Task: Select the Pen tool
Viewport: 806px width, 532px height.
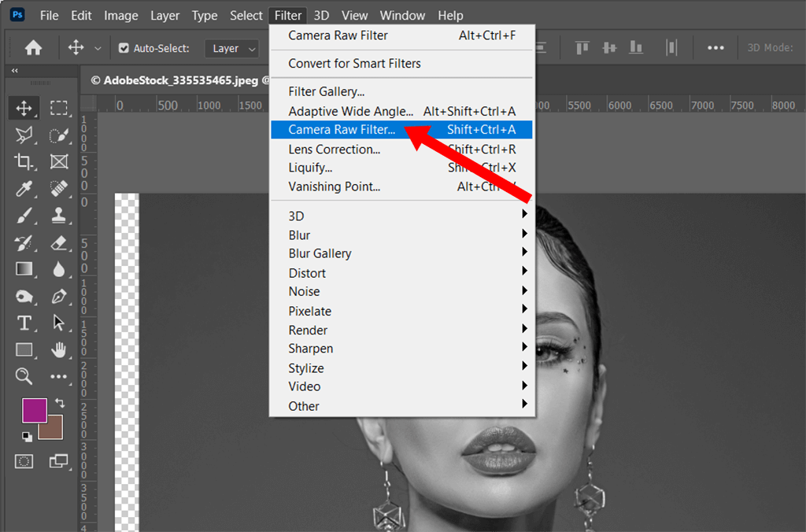Action: 58,297
